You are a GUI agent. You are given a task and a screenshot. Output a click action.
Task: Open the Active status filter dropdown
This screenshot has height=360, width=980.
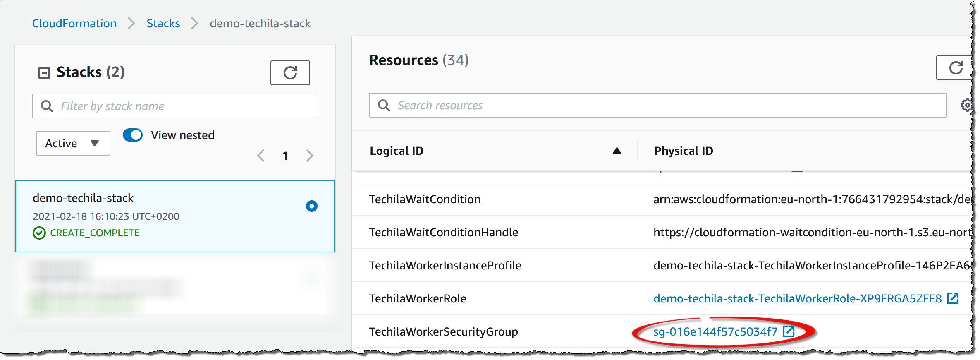[73, 143]
